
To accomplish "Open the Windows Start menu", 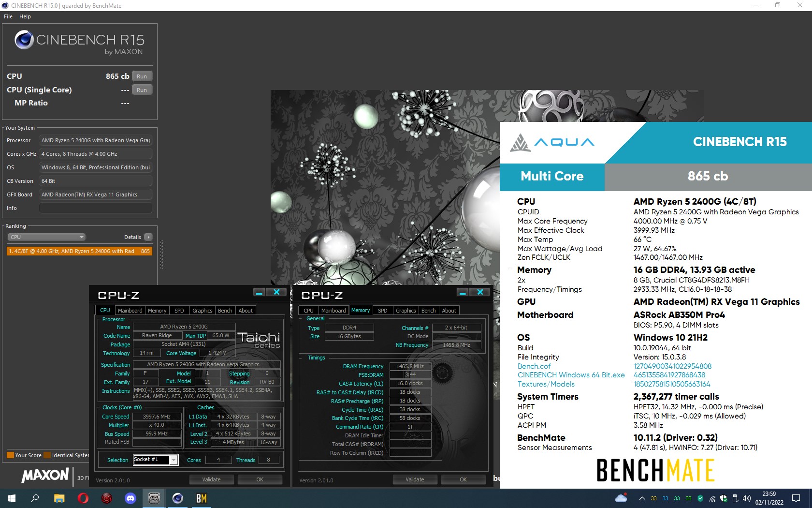I will [12, 498].
